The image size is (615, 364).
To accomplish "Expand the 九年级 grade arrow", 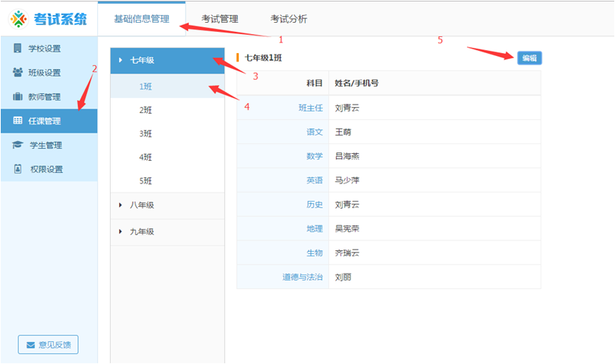I will (x=121, y=231).
